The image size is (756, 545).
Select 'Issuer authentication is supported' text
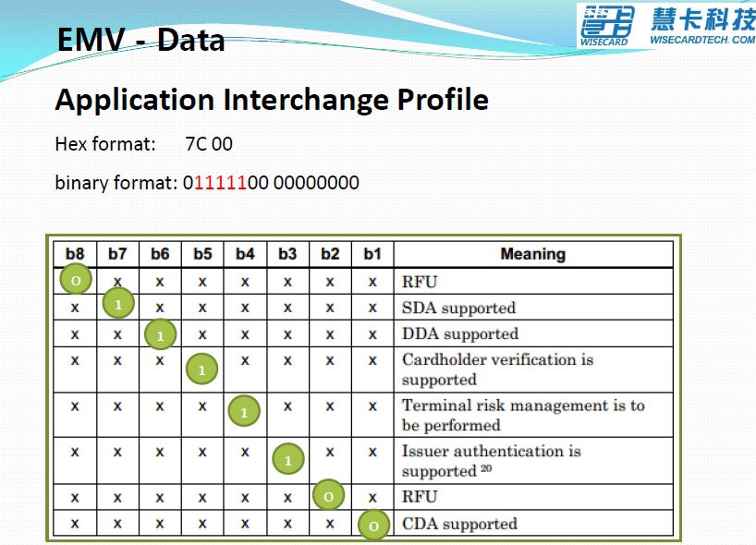pos(492,461)
